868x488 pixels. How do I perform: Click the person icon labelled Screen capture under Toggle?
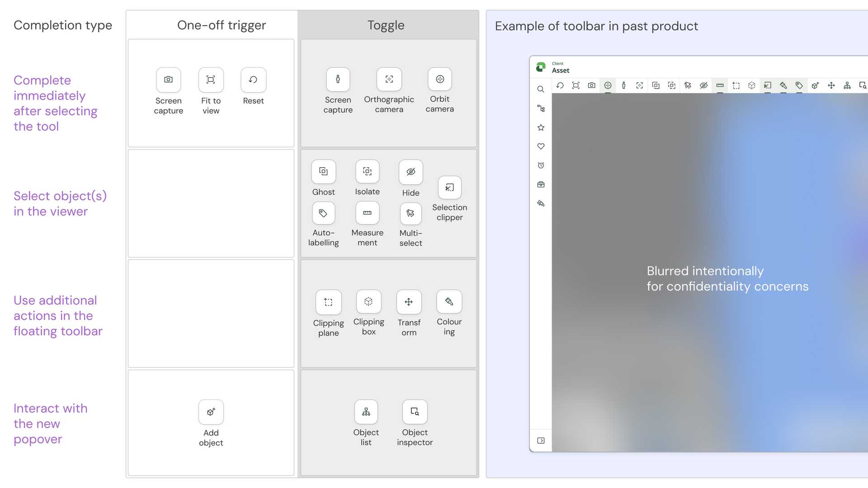click(338, 79)
